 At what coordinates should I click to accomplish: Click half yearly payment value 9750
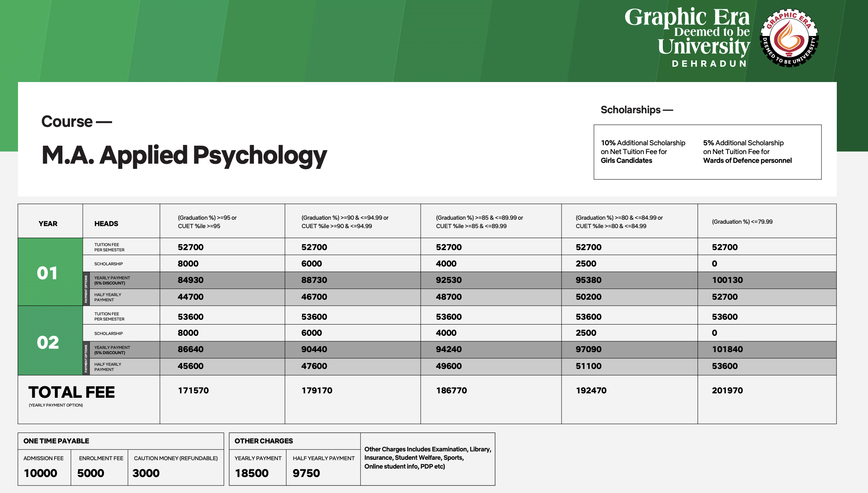306,473
